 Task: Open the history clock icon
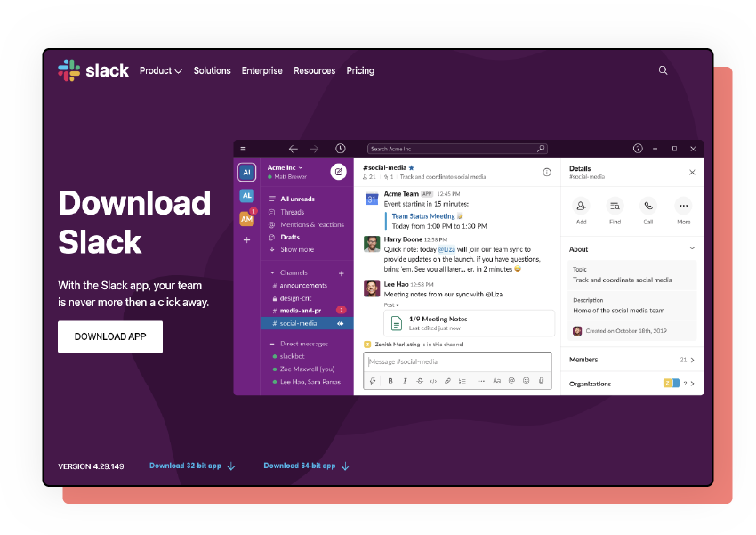point(341,149)
